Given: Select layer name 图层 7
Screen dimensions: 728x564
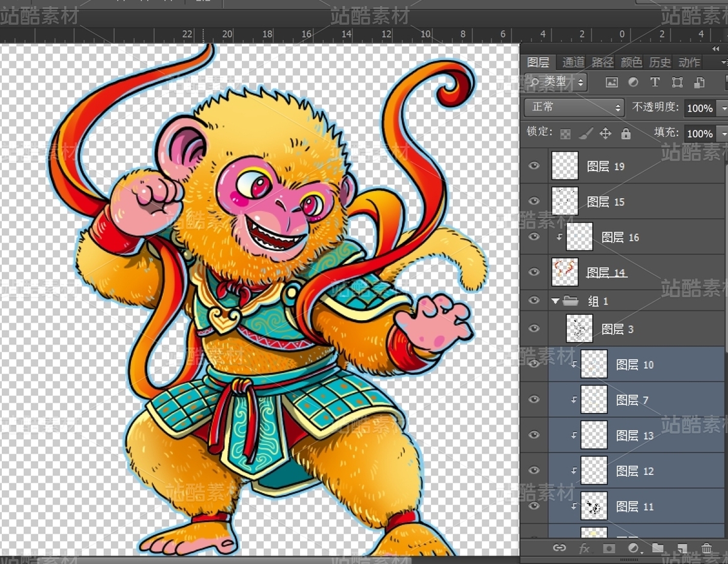Looking at the screenshot, I should [632, 400].
